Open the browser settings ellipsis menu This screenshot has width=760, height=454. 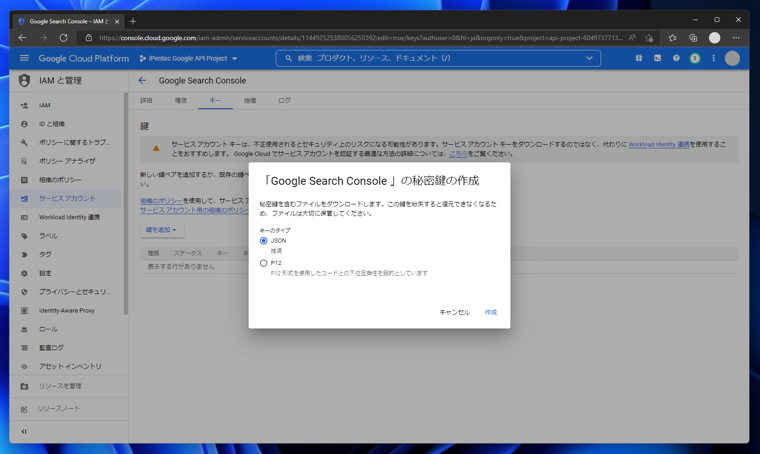tap(736, 38)
